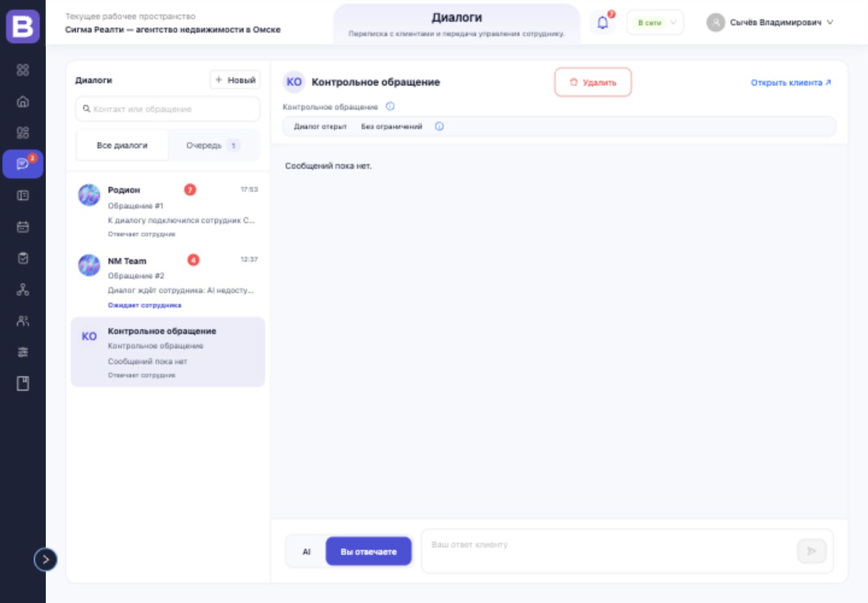
Task: Open the notifications bell
Action: coord(603,23)
